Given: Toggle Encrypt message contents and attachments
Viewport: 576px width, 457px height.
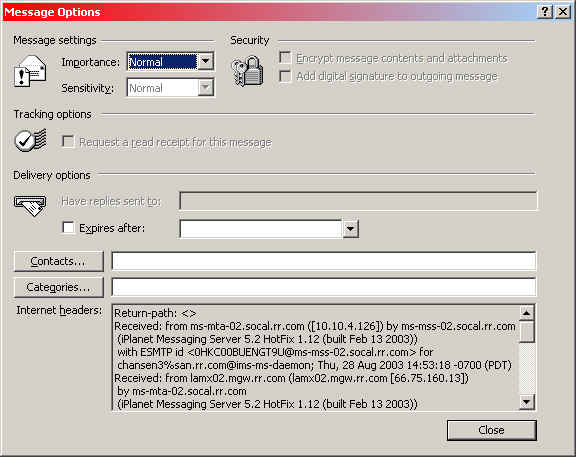Looking at the screenshot, I should tap(285, 57).
